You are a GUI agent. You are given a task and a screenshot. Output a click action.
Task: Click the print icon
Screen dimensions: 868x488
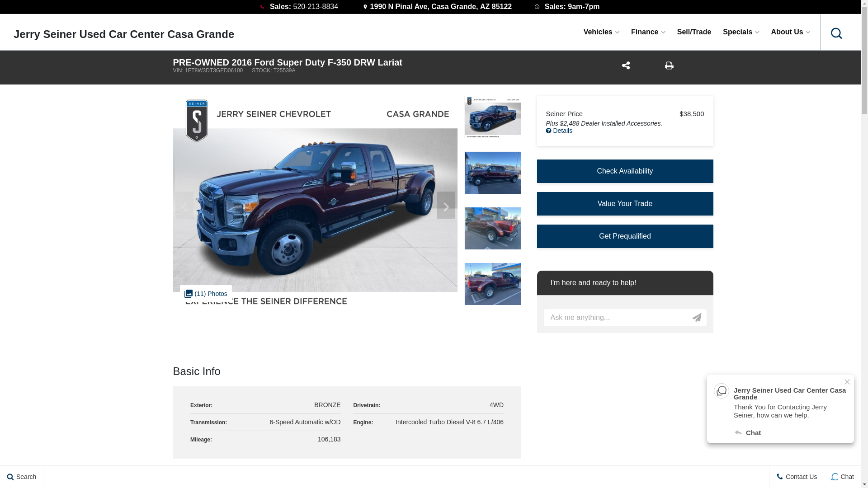coord(669,66)
